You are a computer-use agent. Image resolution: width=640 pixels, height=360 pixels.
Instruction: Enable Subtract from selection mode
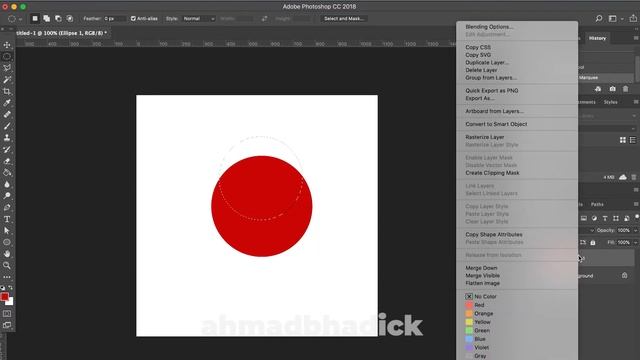point(58,18)
